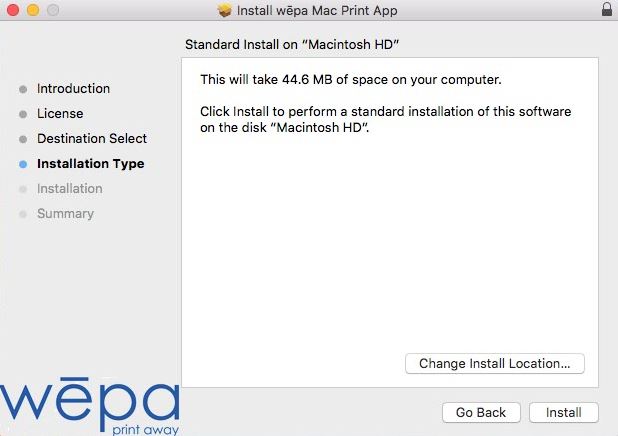Select the Destination Select step
Viewport: 618px width, 436px height.
[92, 139]
